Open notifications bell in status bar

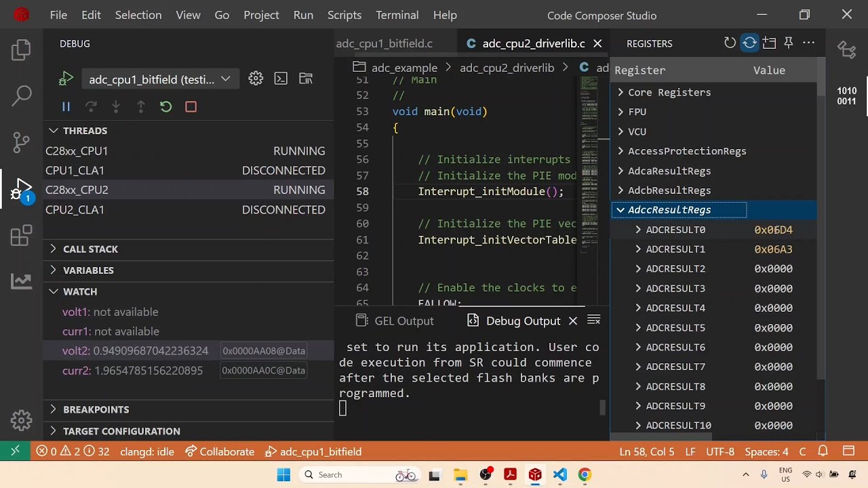click(x=823, y=451)
